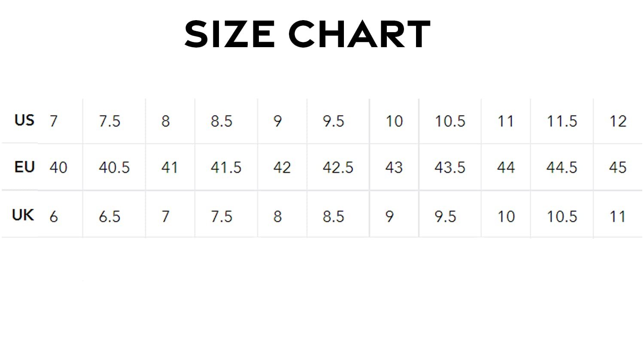Viewport: 644px width, 343px height.
Task: Choose EU size 45
Action: pos(618,167)
